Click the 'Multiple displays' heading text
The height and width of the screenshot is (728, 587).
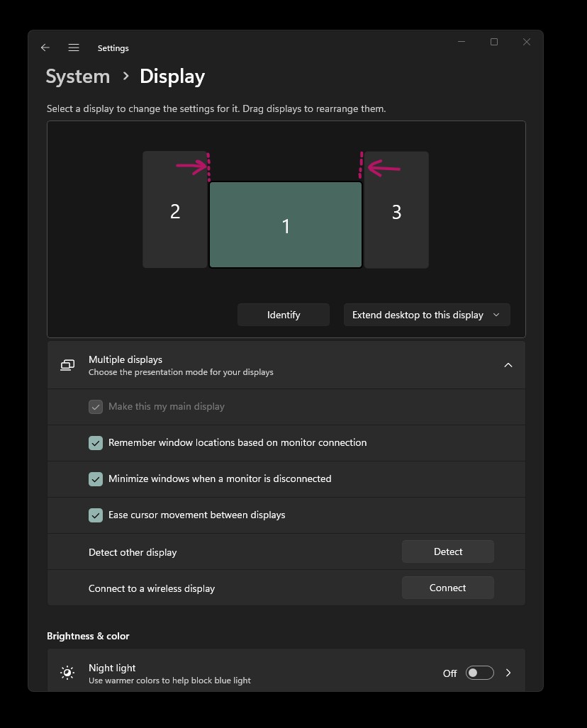pyautogui.click(x=125, y=360)
